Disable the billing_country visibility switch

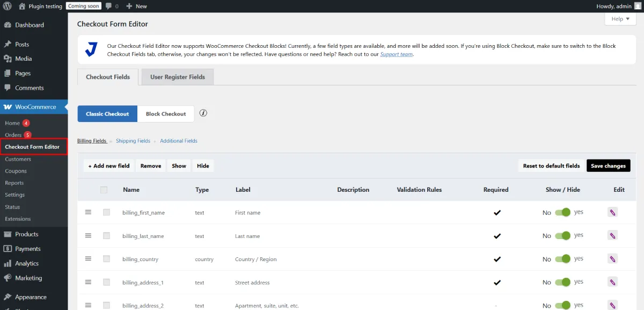click(x=562, y=259)
